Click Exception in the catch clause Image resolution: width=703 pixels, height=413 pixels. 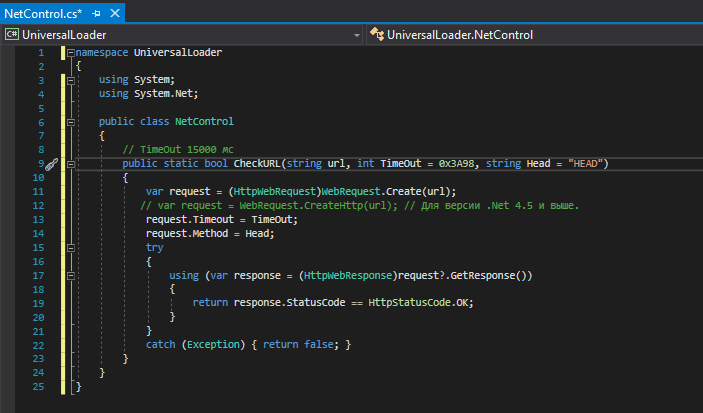click(212, 344)
